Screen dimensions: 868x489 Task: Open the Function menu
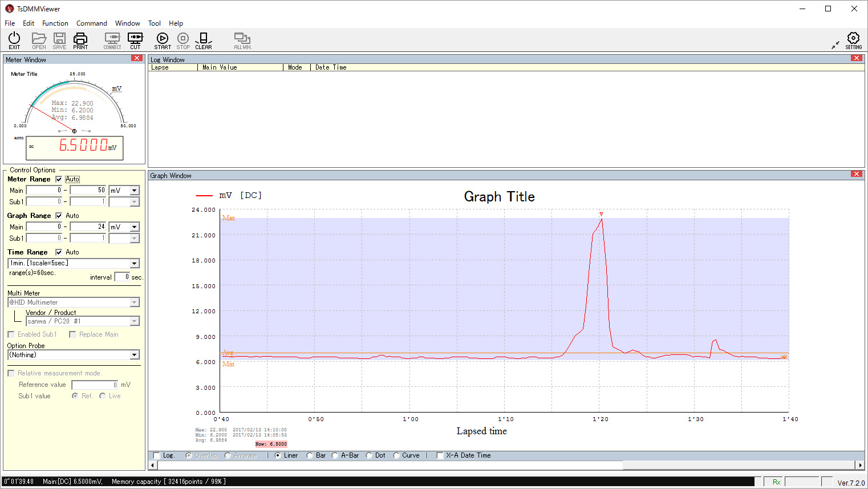(55, 23)
